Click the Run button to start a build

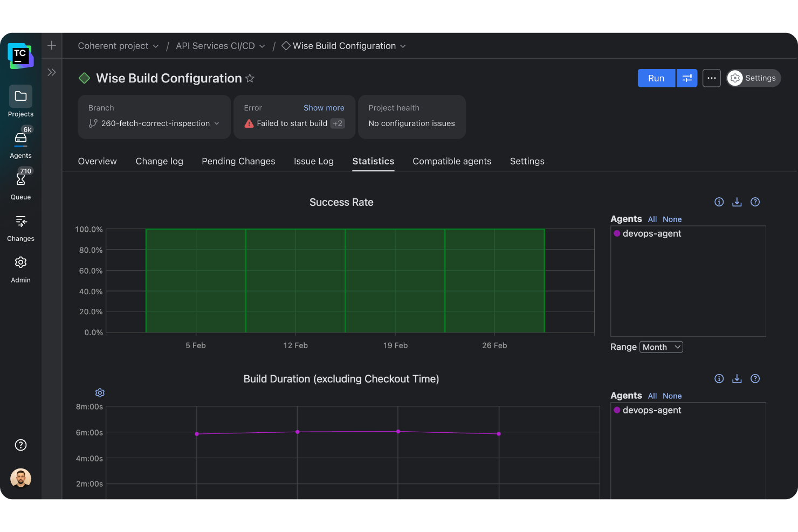[x=656, y=78]
